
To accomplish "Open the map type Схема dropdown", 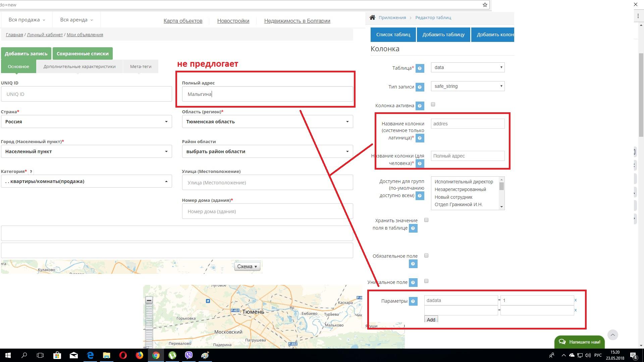I will point(247,266).
